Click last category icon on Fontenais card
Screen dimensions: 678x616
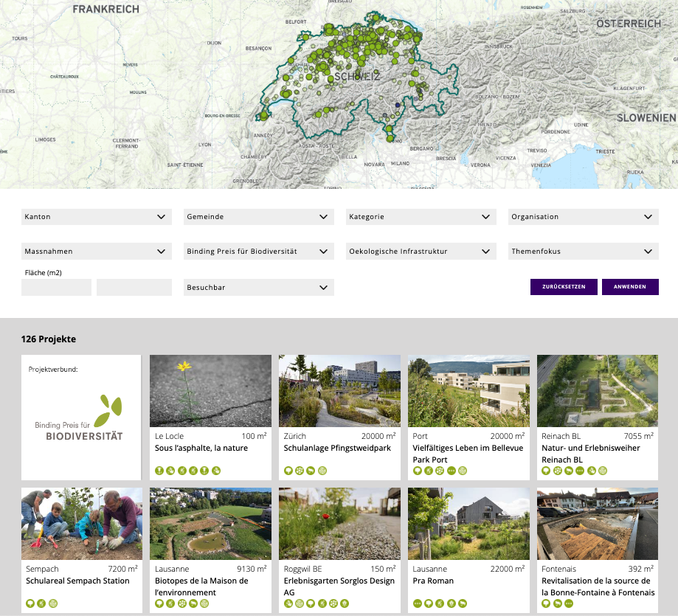[569, 603]
